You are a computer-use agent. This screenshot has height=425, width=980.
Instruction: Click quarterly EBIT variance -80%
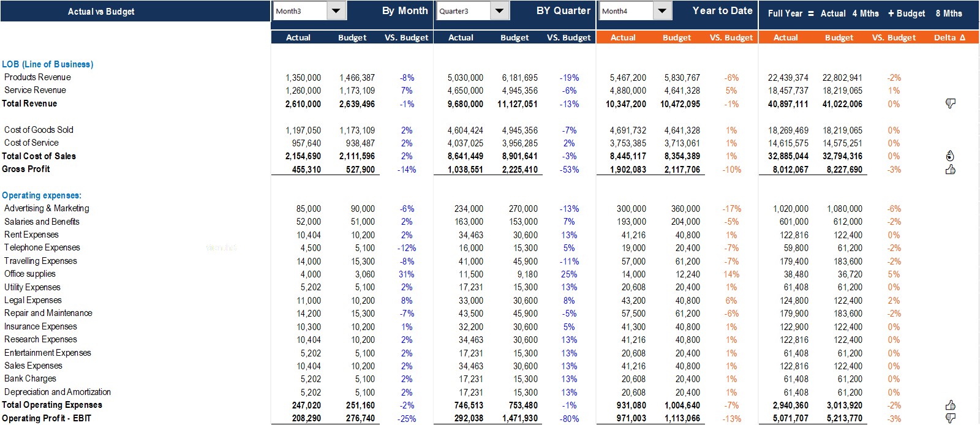(x=569, y=419)
